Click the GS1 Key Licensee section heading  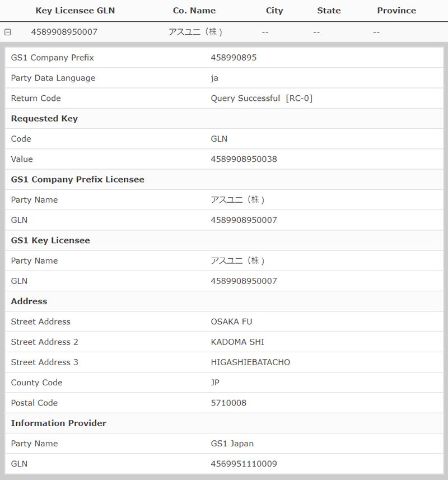coord(50,240)
